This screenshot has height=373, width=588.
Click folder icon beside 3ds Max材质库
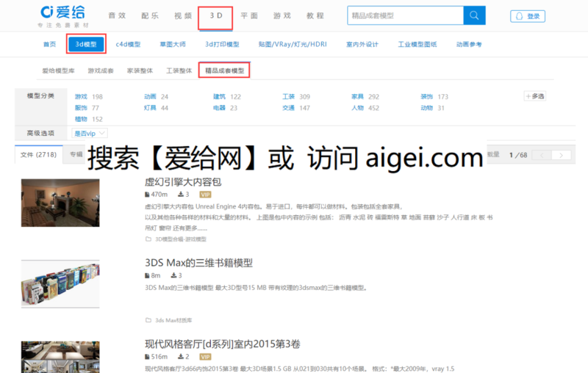point(148,320)
